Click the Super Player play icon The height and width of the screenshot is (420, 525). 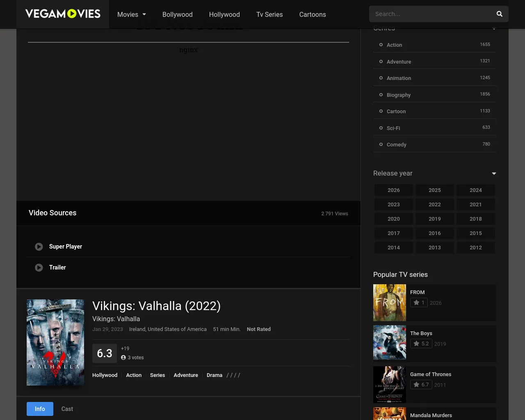(x=39, y=247)
